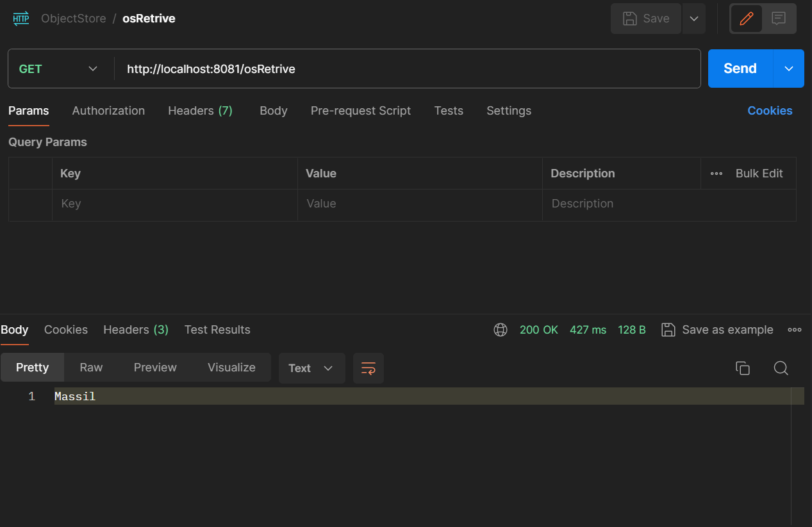Click the edit pencil icon
The width and height of the screenshot is (812, 527).
point(747,18)
